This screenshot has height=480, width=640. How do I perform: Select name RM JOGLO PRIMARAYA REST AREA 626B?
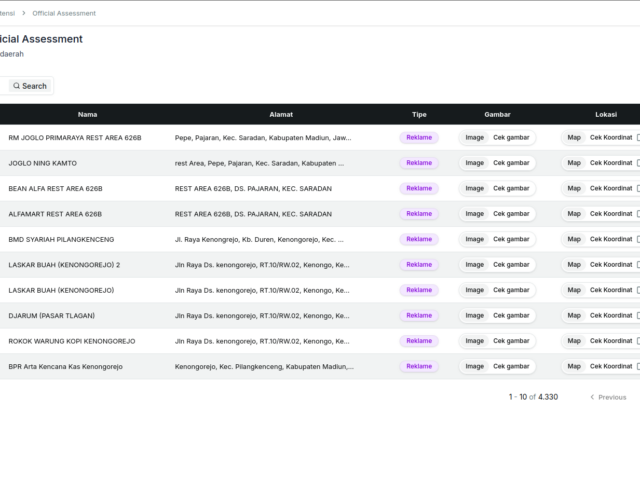click(75, 138)
